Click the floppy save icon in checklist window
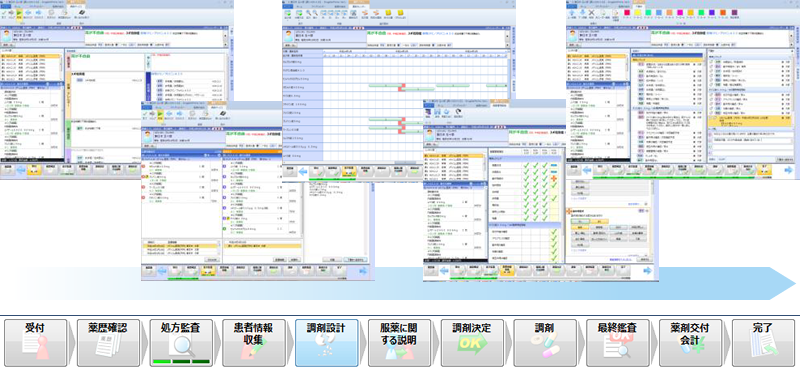 point(437,112)
